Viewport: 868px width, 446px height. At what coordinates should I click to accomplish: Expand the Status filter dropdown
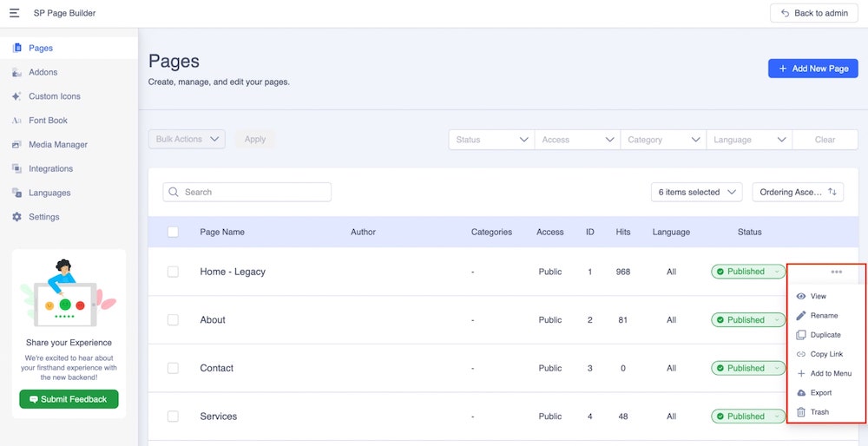point(491,140)
